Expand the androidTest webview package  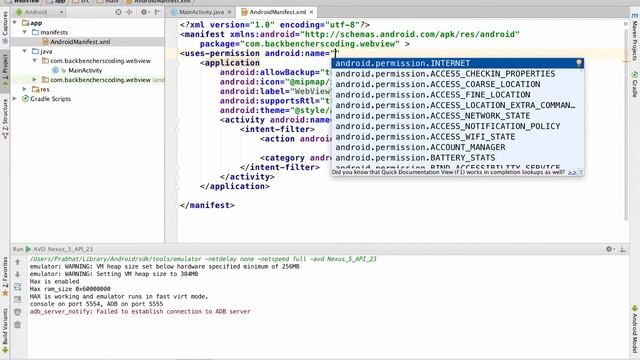35,80
